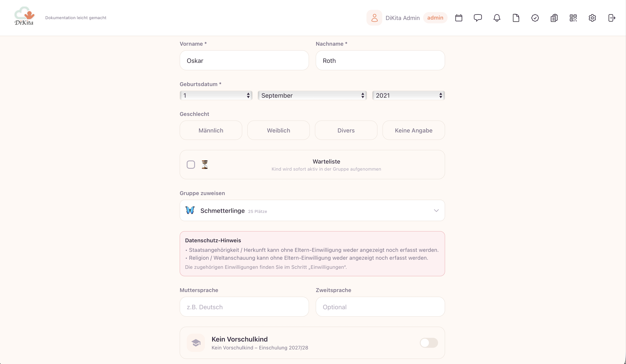Show notifications via bell icon

pyautogui.click(x=497, y=18)
